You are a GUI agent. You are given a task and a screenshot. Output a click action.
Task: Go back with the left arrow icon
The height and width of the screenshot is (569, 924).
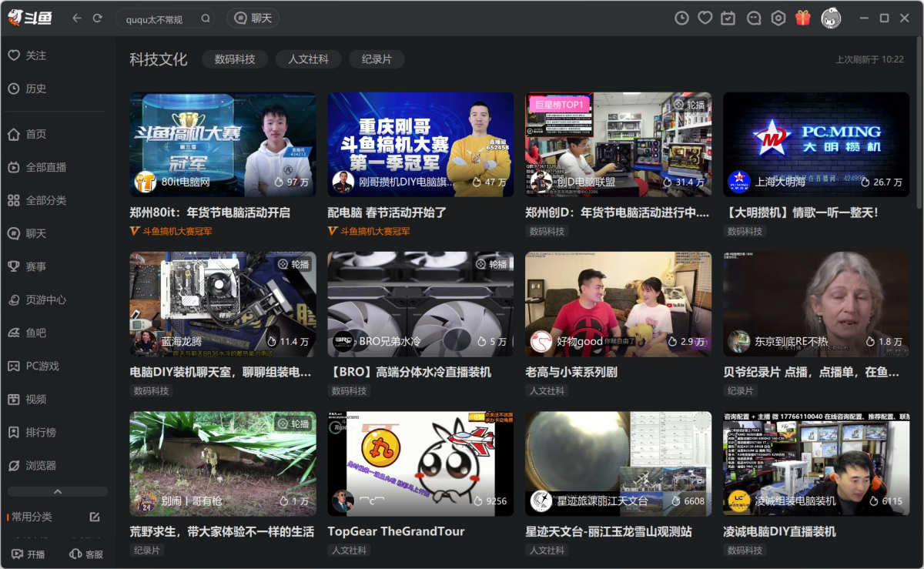tap(77, 18)
